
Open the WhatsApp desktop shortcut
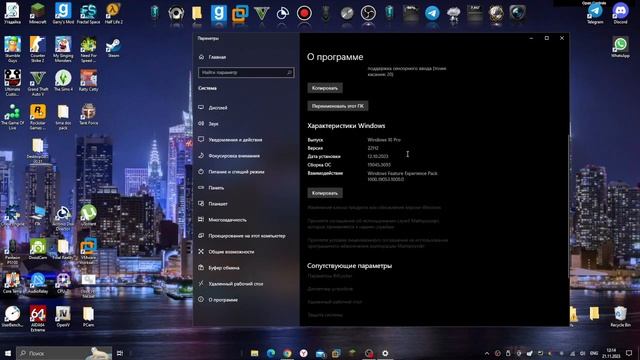tap(620, 47)
